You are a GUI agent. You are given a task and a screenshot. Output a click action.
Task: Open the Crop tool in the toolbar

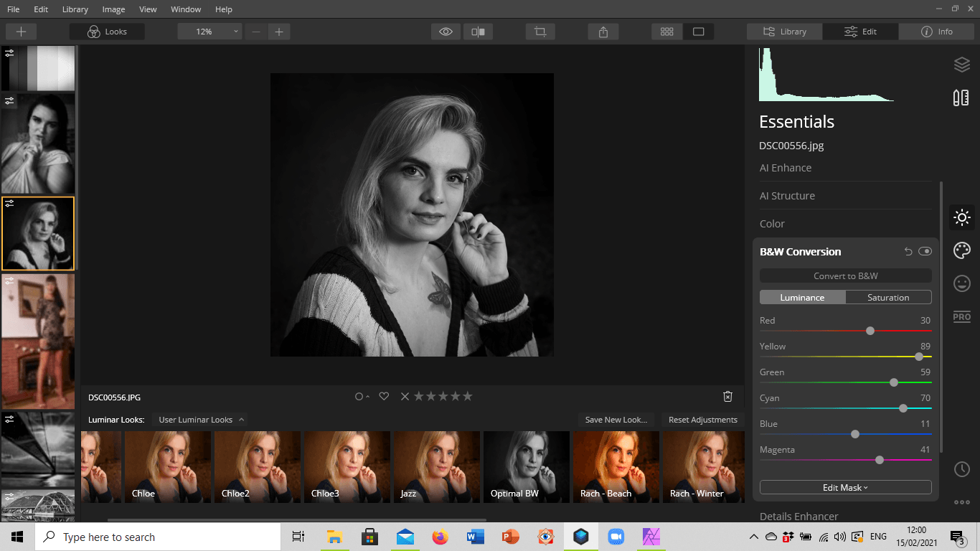pos(540,32)
